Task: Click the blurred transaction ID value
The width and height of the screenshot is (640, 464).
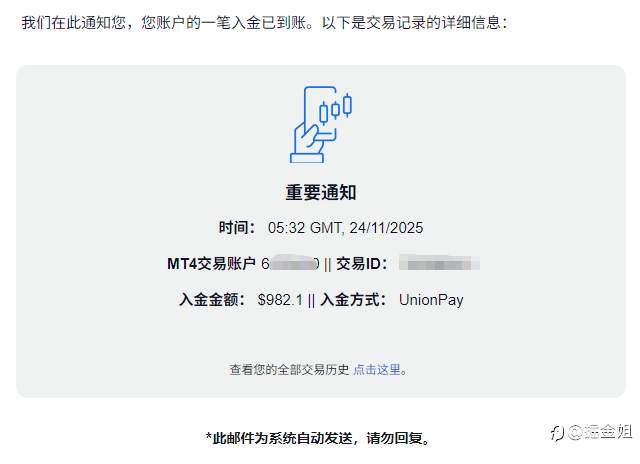Action: pyautogui.click(x=439, y=263)
